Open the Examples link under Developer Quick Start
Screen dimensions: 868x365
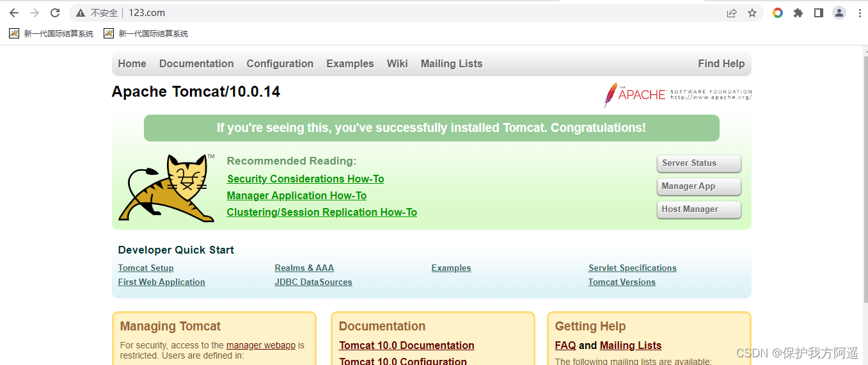(x=451, y=268)
